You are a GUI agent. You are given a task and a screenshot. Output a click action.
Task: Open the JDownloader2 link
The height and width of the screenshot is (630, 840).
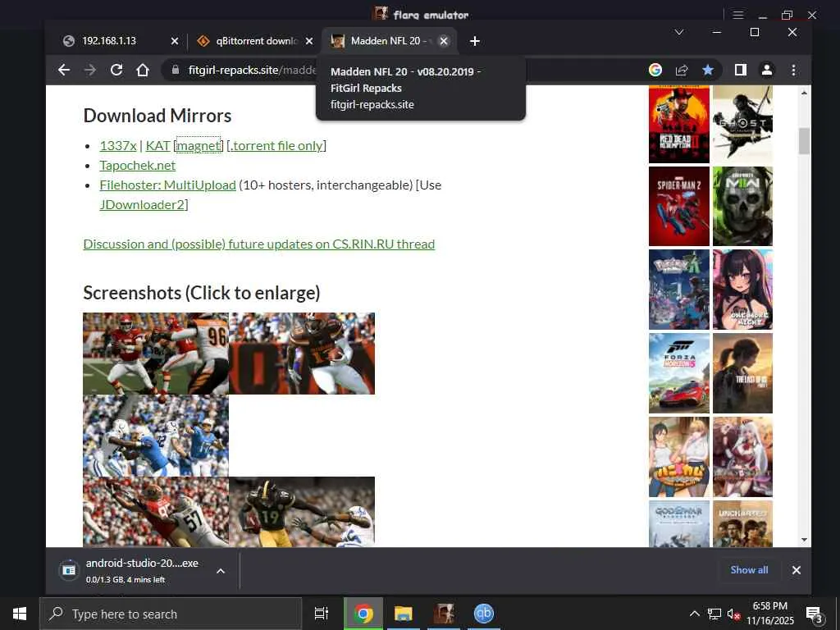142,204
